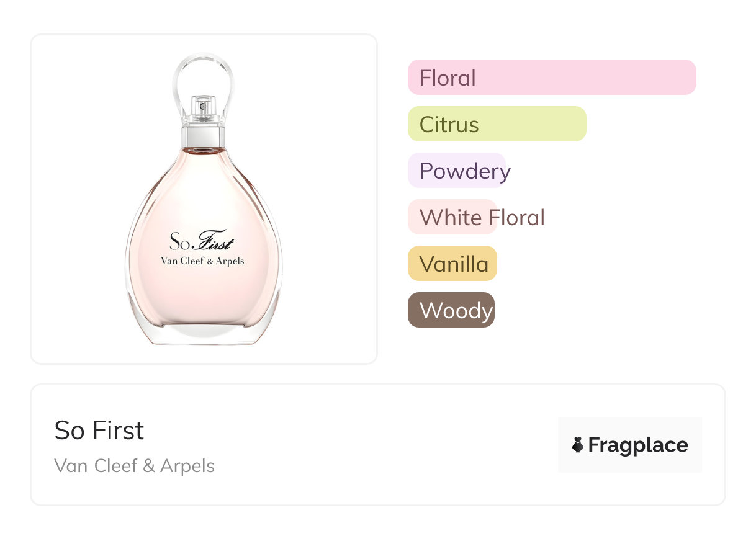The height and width of the screenshot is (536, 756).
Task: Open the Van Cleef & Arpels brand subtitle
Action: click(x=135, y=466)
